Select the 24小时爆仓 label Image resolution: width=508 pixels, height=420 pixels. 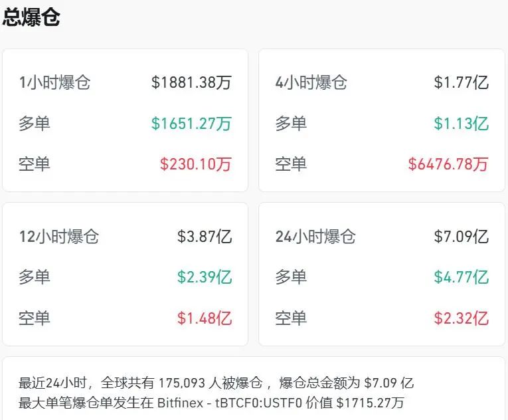(315, 237)
